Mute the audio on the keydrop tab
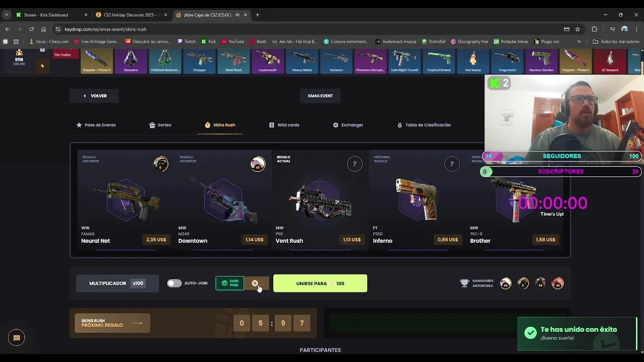The width and height of the screenshot is (644, 362). [x=237, y=15]
